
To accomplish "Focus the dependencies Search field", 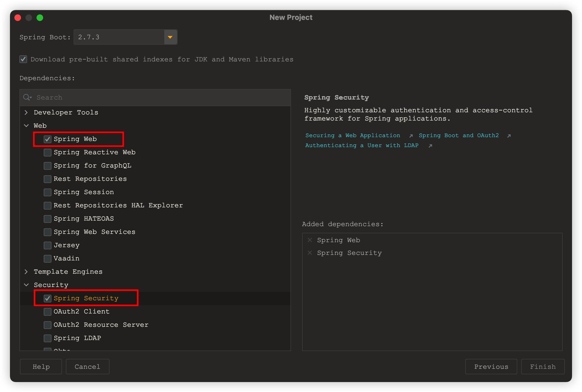I will (160, 97).
